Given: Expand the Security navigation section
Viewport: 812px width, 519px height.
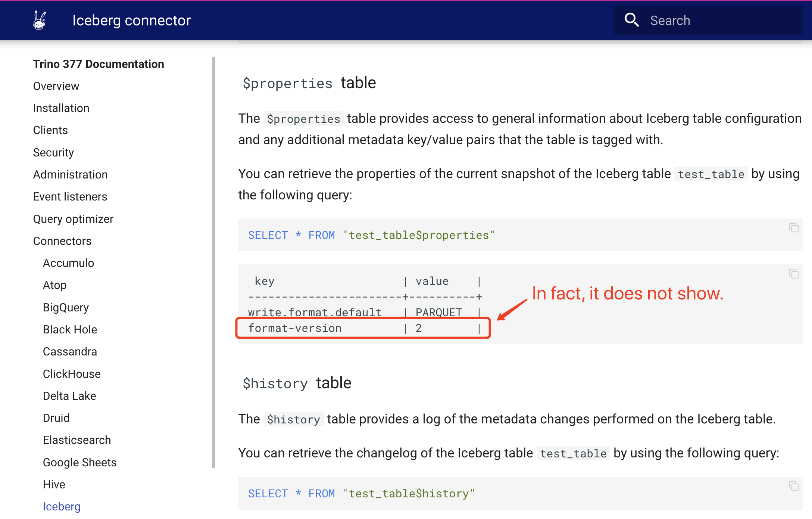Looking at the screenshot, I should click(53, 152).
